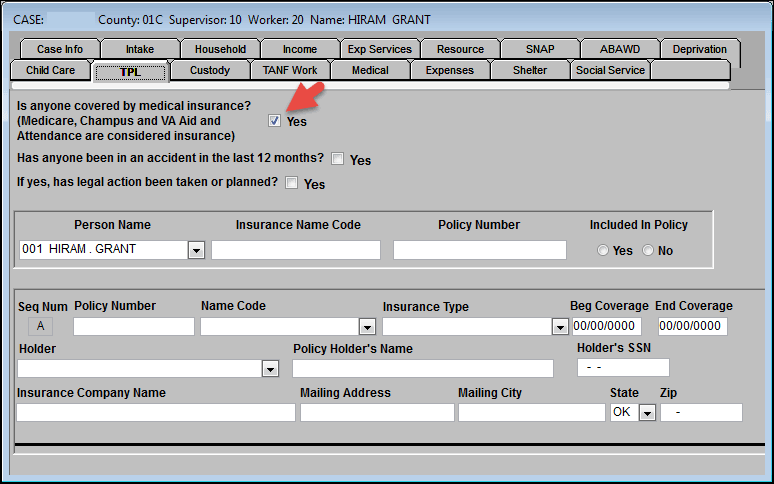The image size is (774, 484).
Task: Select the Exp Services tab
Action: click(380, 49)
